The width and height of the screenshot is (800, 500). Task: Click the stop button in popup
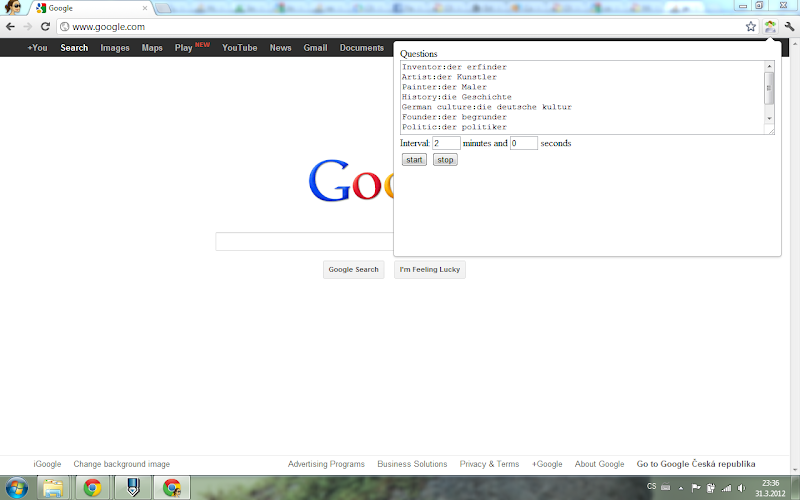[445, 160]
